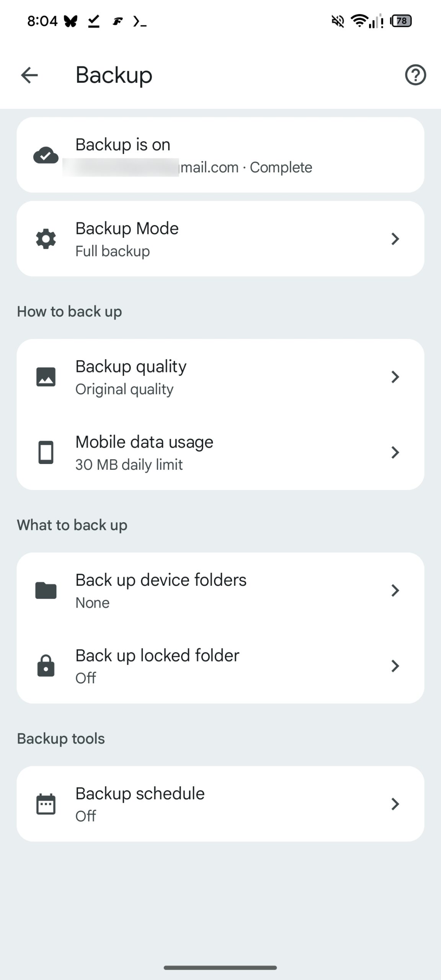Screen dimensions: 441x980
Task: Open Backup Mode showing Full backup
Action: click(x=220, y=238)
